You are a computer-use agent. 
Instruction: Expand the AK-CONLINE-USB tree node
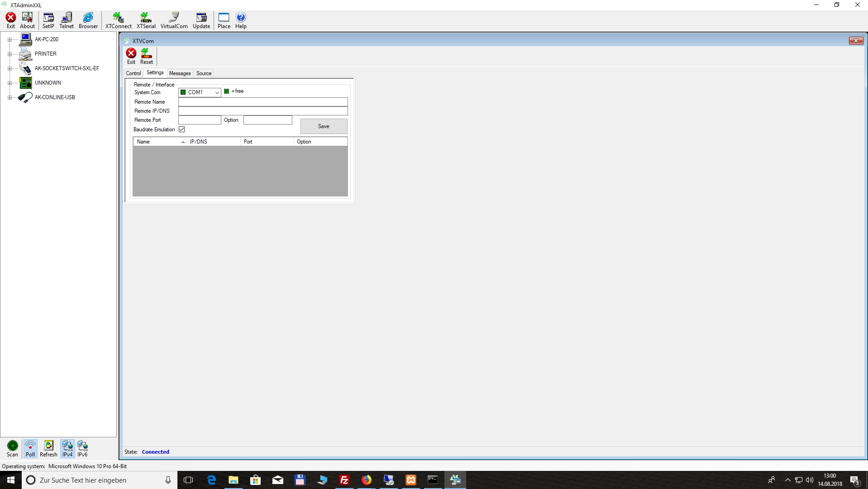[x=10, y=98]
